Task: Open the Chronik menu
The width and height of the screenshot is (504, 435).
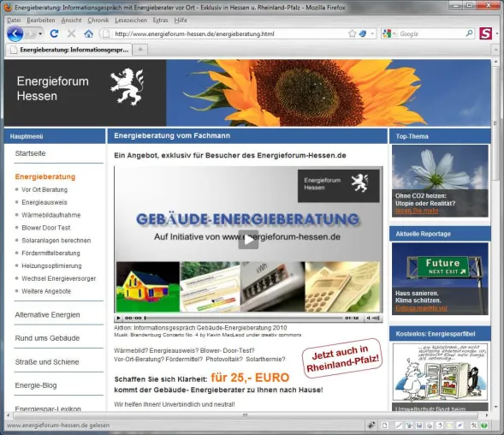Action: pyautogui.click(x=98, y=21)
